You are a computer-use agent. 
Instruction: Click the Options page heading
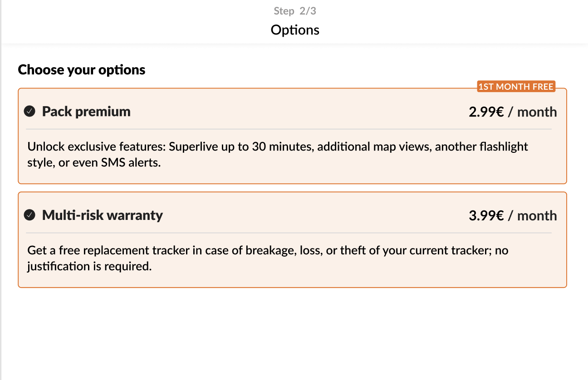(295, 30)
